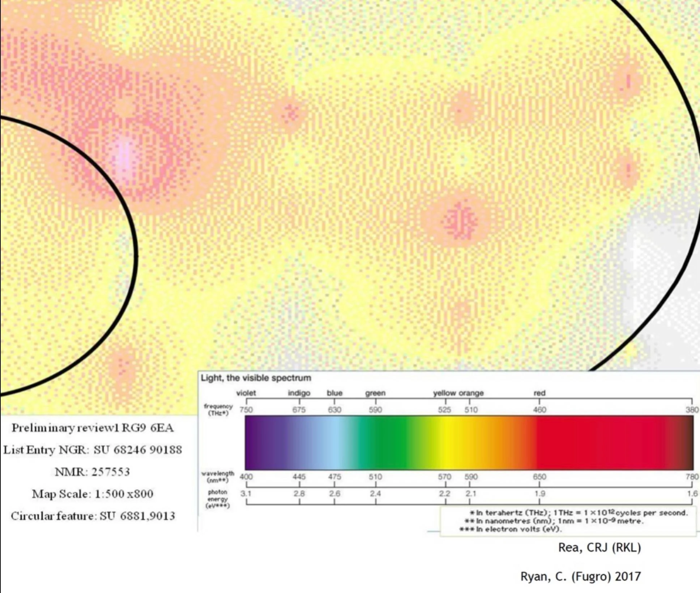Click the 'List Entry NGR: SU 68246 90188' line
This screenshot has width=700, height=593.
pyautogui.click(x=93, y=450)
